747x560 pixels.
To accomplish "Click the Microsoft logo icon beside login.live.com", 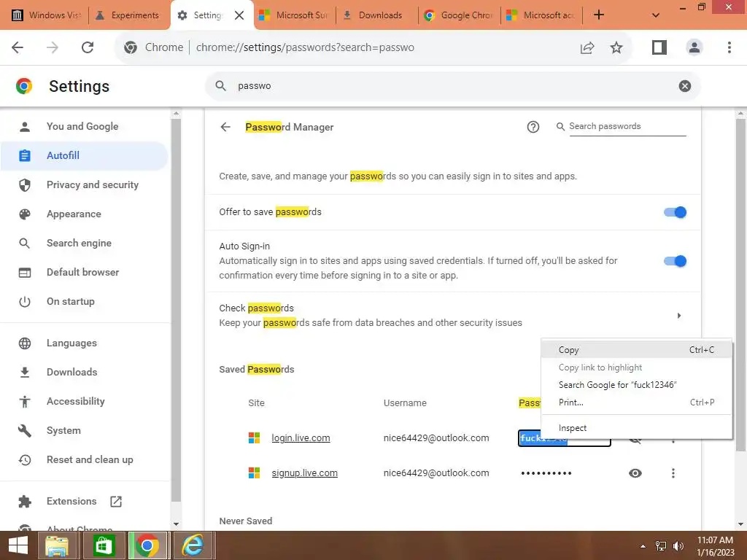I will pyautogui.click(x=255, y=437).
